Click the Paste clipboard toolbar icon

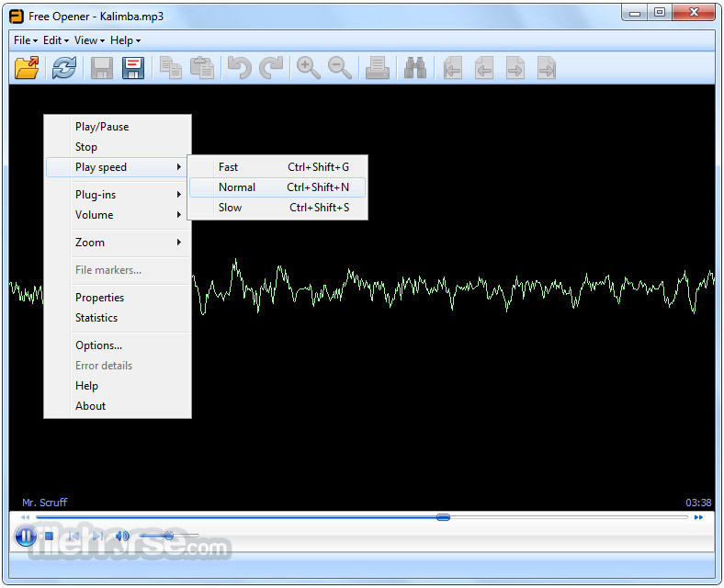(x=202, y=68)
